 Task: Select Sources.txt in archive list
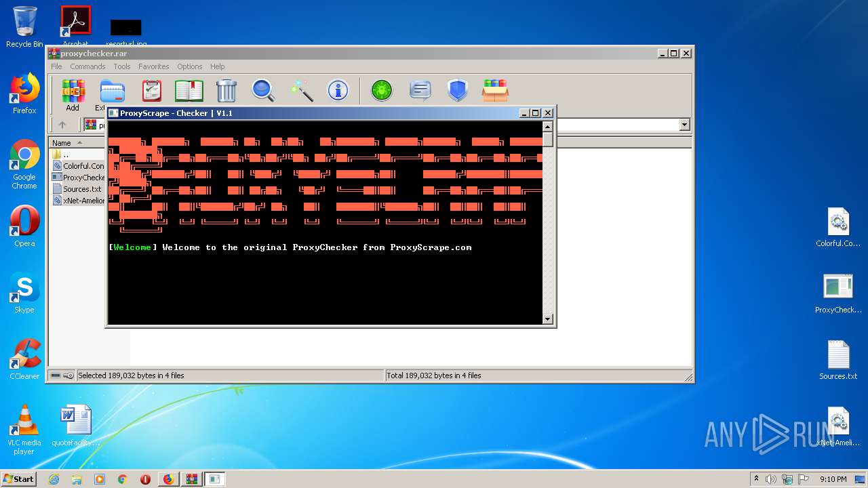click(x=77, y=189)
